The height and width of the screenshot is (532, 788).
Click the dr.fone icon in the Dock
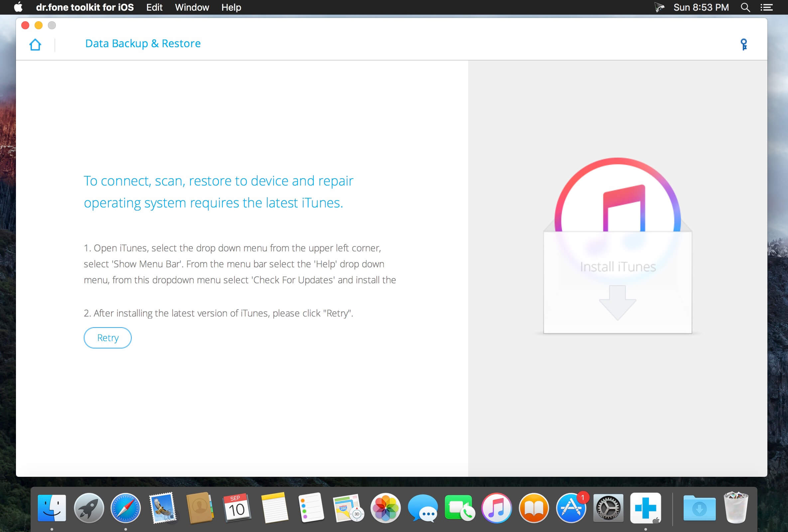click(645, 508)
